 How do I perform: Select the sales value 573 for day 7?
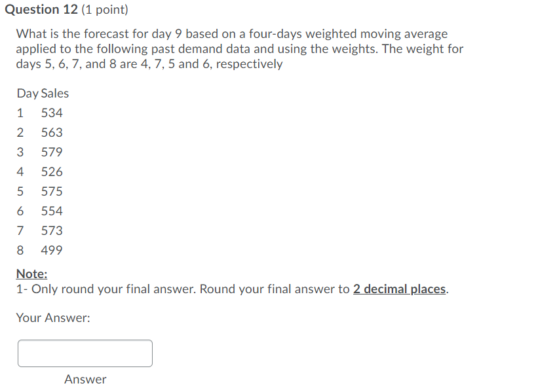click(52, 230)
